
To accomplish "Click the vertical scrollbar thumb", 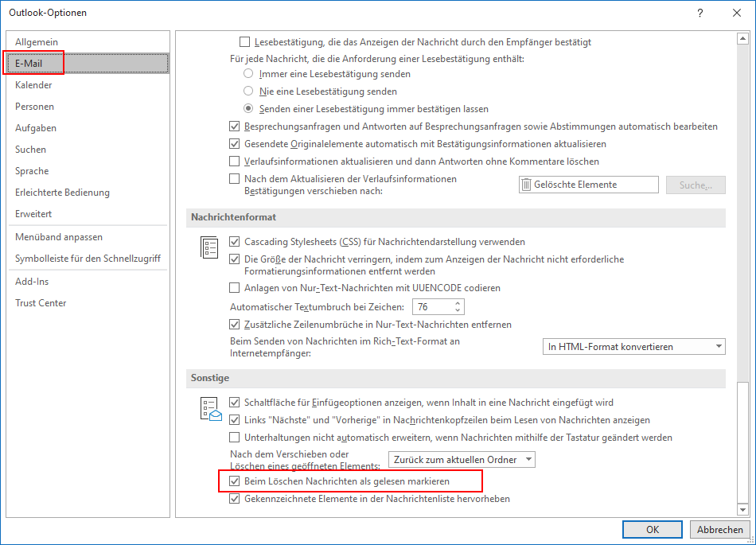I will point(742,442).
